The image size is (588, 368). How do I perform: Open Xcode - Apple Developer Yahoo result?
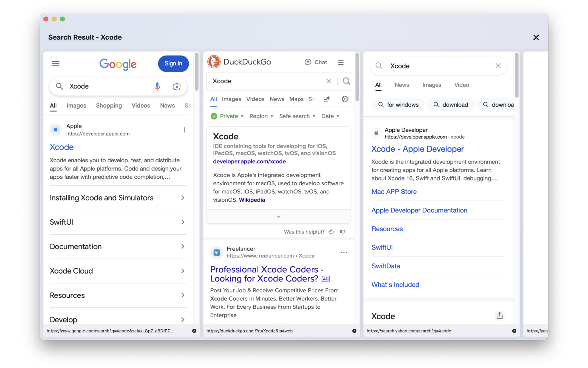coord(417,149)
